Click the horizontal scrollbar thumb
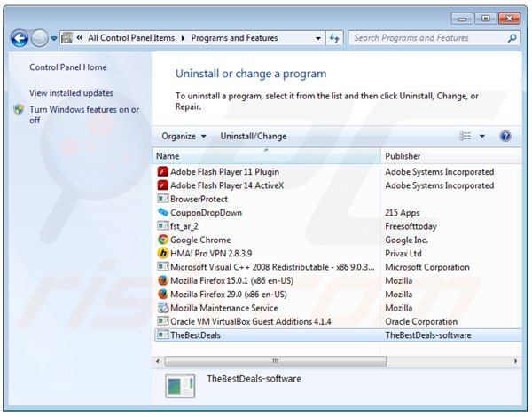The image size is (532, 417). point(275,361)
